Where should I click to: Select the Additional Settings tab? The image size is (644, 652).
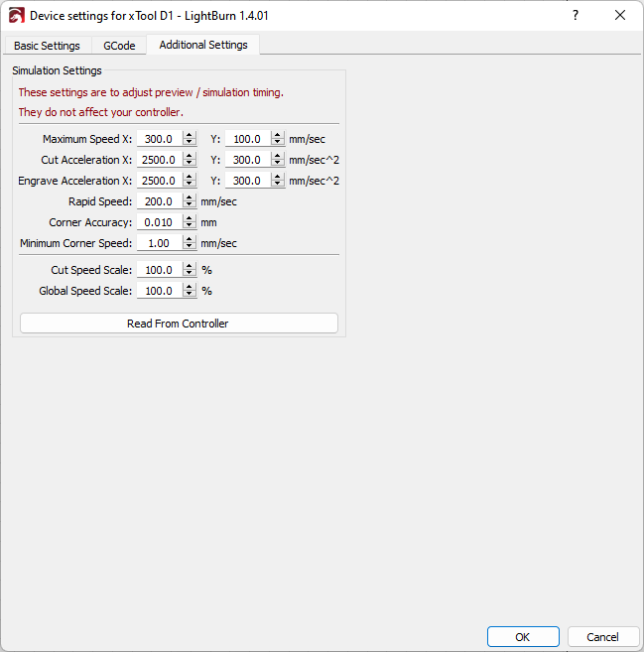pyautogui.click(x=203, y=45)
